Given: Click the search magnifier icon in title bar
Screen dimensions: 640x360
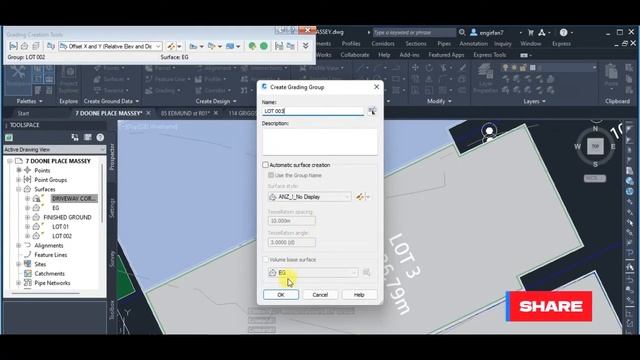Looking at the screenshot, I should (x=462, y=32).
